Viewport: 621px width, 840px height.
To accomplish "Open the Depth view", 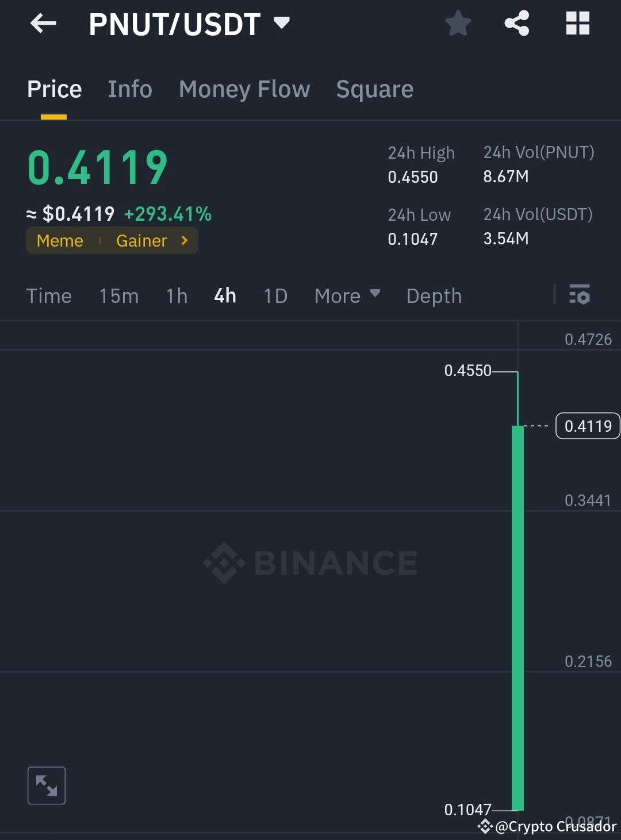I will point(434,296).
